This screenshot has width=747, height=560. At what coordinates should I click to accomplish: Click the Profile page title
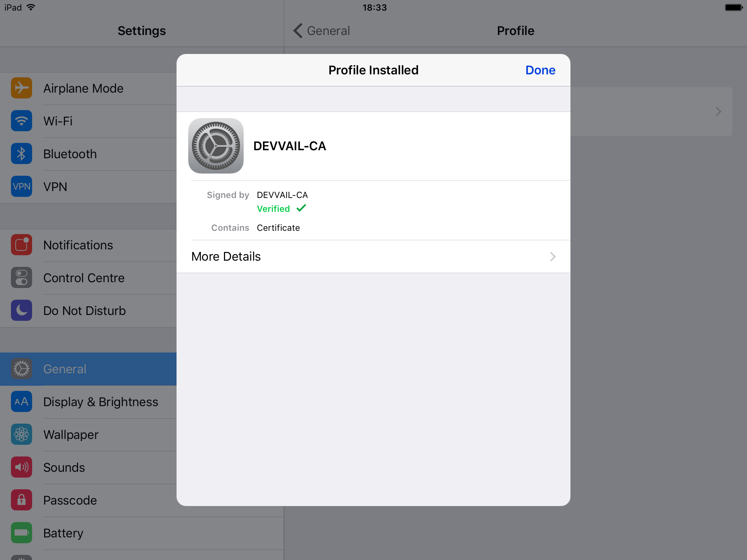(515, 31)
